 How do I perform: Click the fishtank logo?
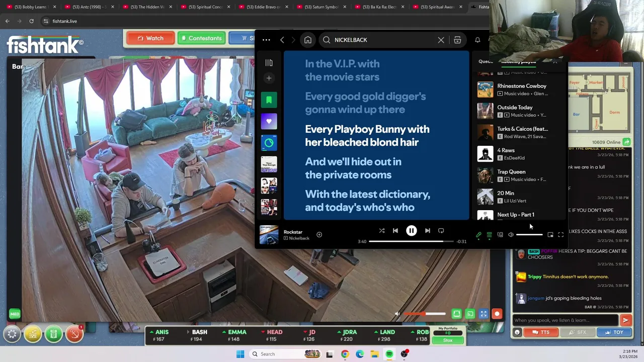(x=45, y=45)
